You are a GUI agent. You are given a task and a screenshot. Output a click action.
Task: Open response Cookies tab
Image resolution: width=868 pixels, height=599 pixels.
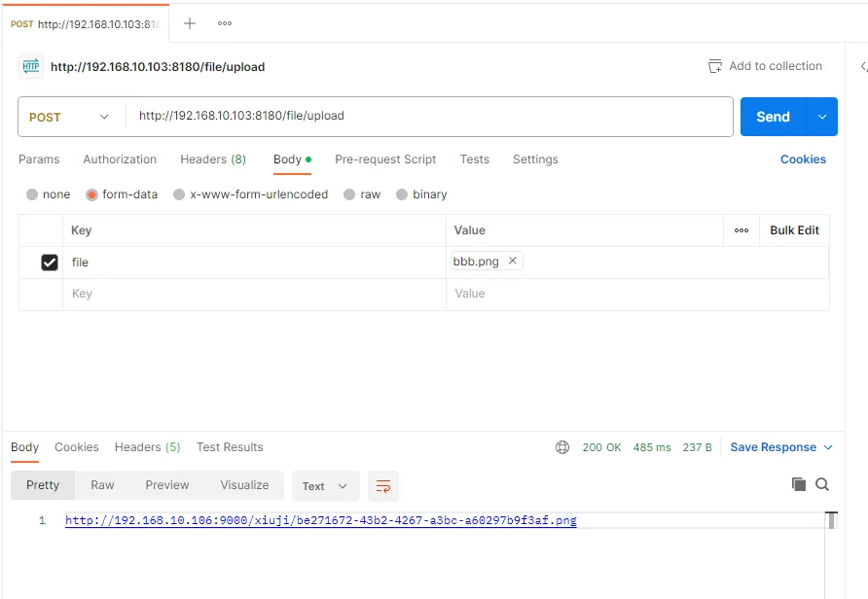pos(77,447)
